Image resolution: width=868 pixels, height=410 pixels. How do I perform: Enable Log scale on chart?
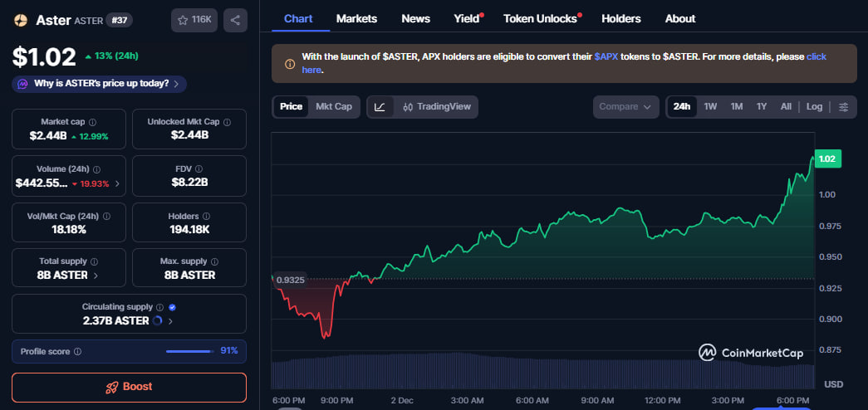814,107
